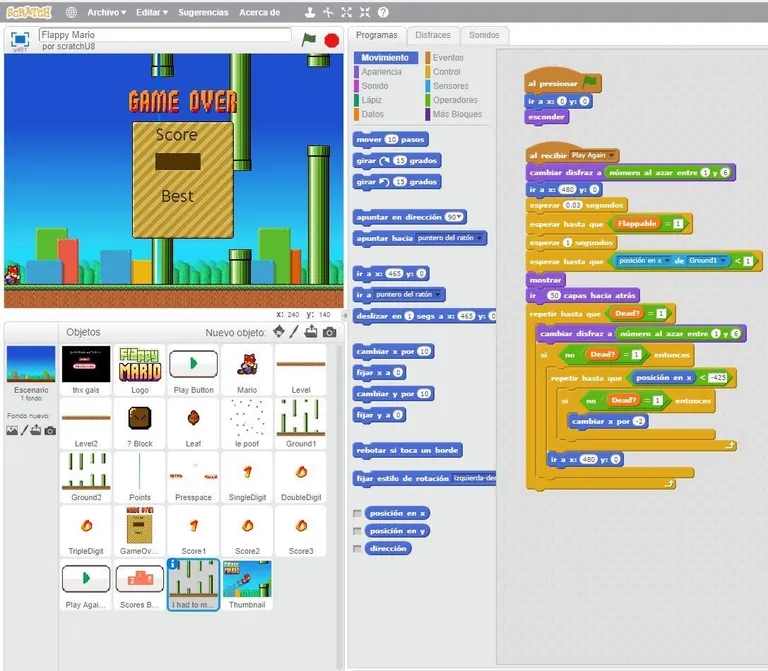Upload backdrop from file icon
The height and width of the screenshot is (671, 768).
(x=36, y=431)
